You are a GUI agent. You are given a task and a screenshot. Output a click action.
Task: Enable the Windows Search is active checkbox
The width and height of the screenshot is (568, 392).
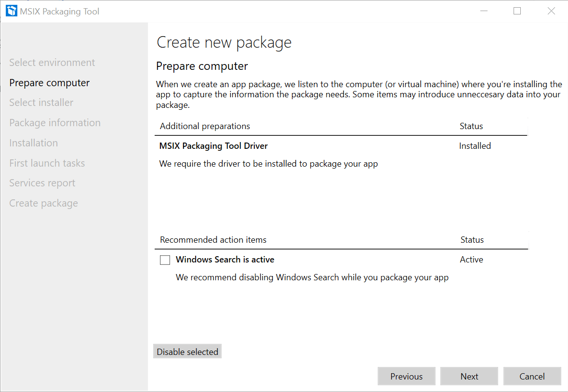[x=165, y=260]
